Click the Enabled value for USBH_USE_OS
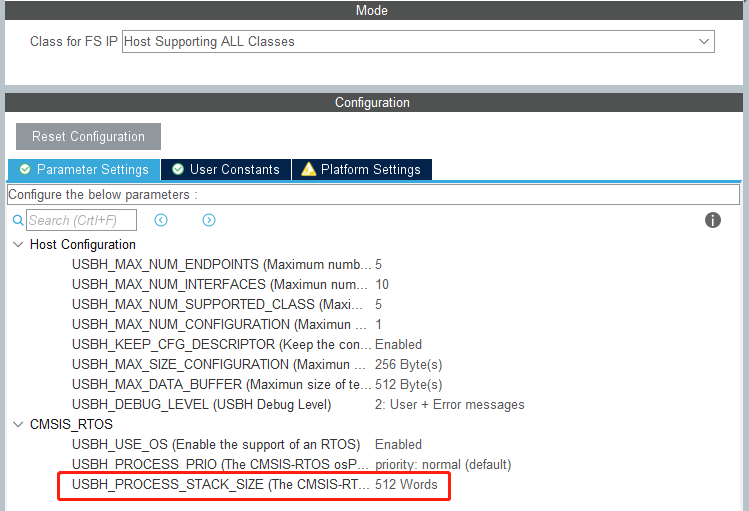Screen dimensions: 749x511 [398, 445]
